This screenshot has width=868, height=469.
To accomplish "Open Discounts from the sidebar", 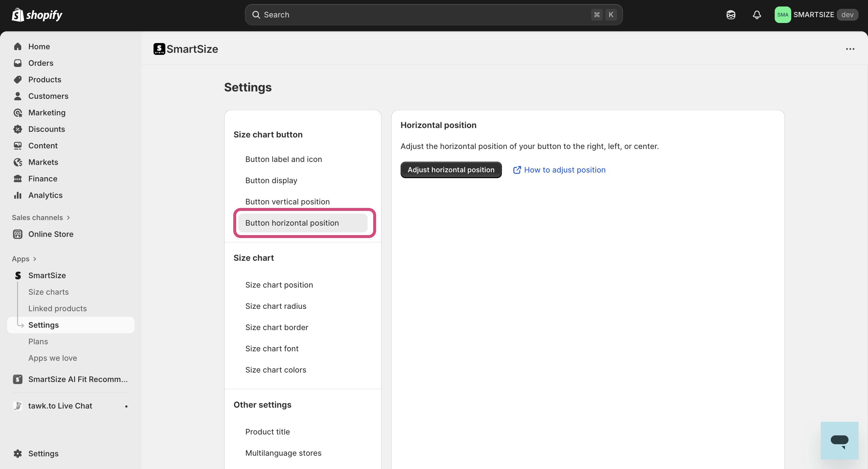I will [47, 129].
